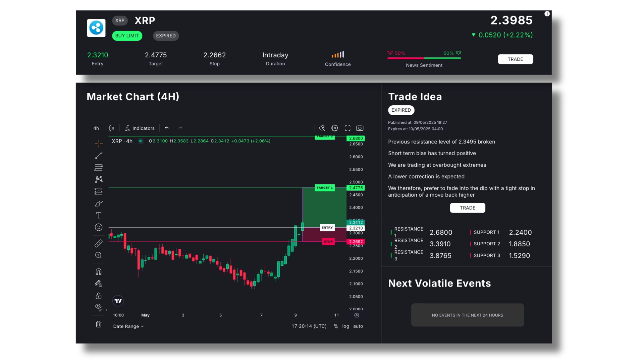This screenshot has height=362, width=644.
Task: Toggle log scale on chart
Action: pos(345,326)
